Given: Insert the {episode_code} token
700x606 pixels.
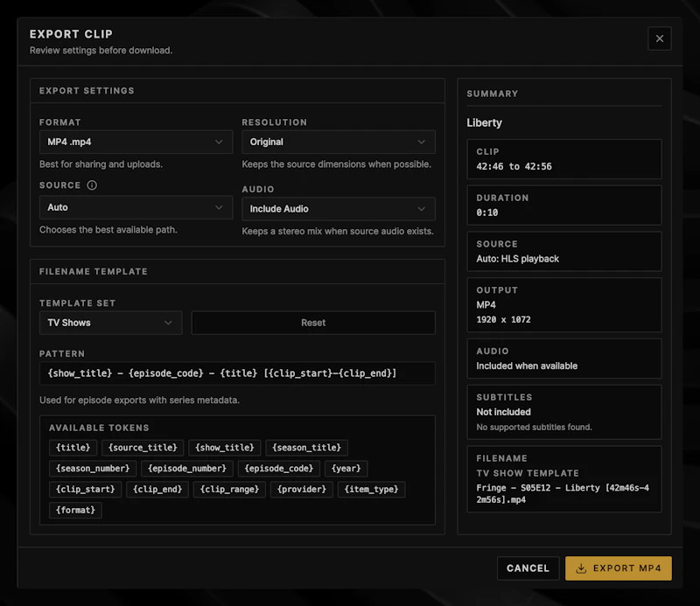Looking at the screenshot, I should [x=279, y=469].
